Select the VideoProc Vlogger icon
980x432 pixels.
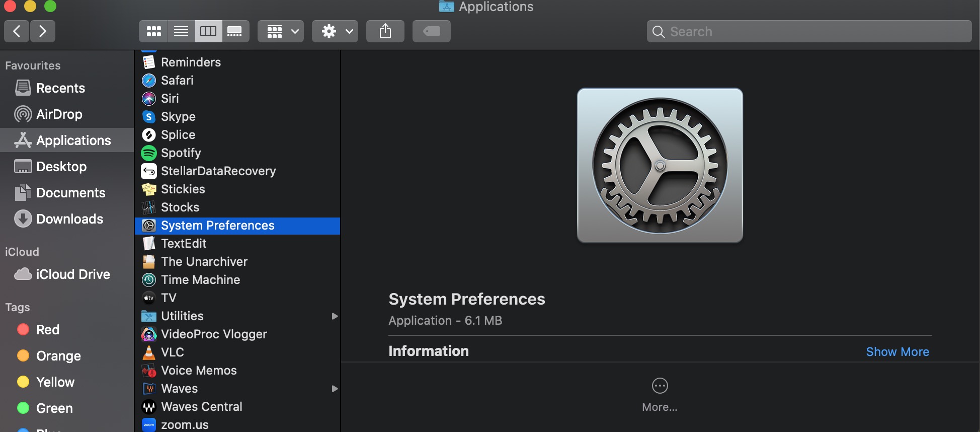[x=149, y=334]
